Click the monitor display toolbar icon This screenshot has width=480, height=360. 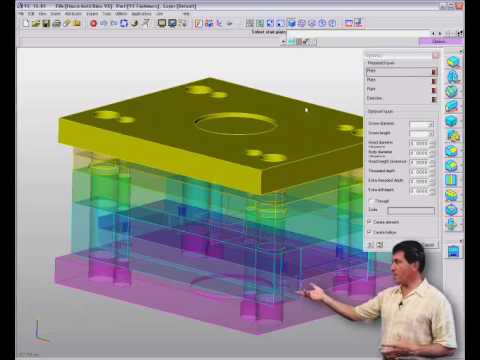162,23
